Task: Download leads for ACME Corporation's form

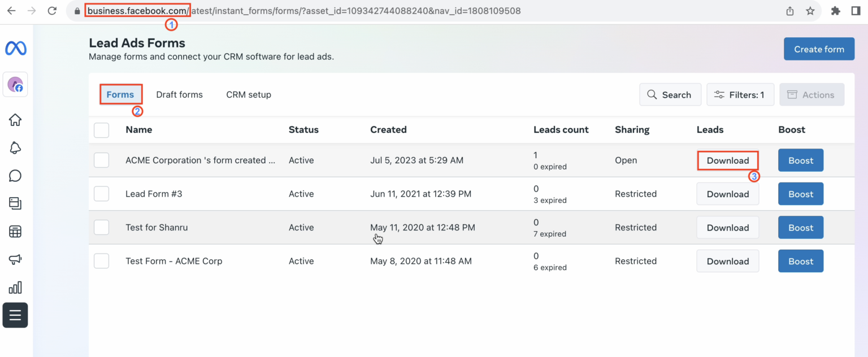Action: [728, 160]
